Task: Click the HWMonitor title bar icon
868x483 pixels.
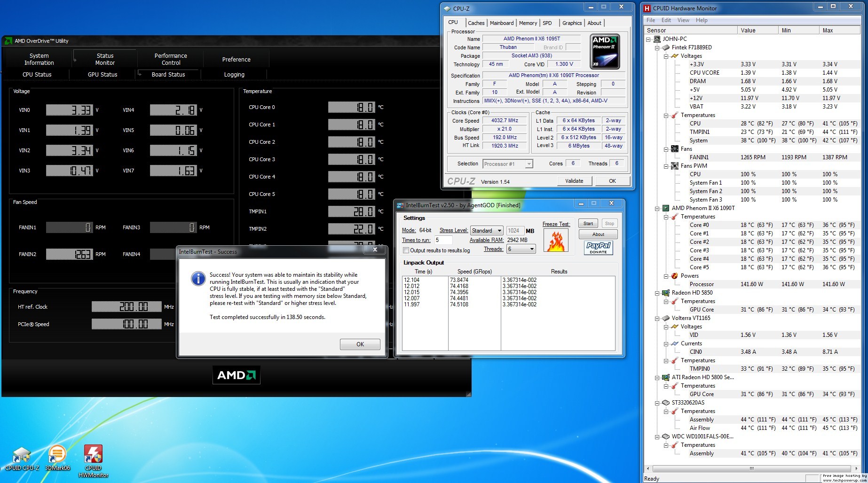Action: 647,8
